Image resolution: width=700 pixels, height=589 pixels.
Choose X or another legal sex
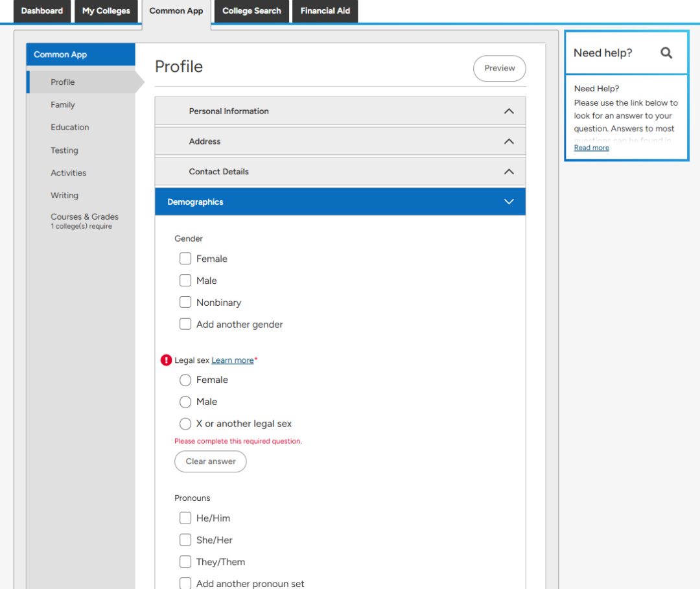tap(185, 424)
